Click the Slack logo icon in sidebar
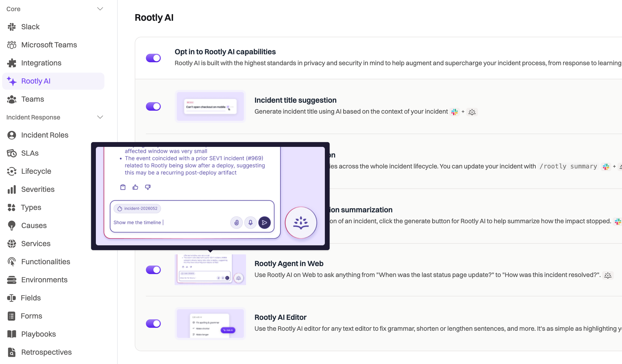The width and height of the screenshot is (622, 364). (12, 27)
